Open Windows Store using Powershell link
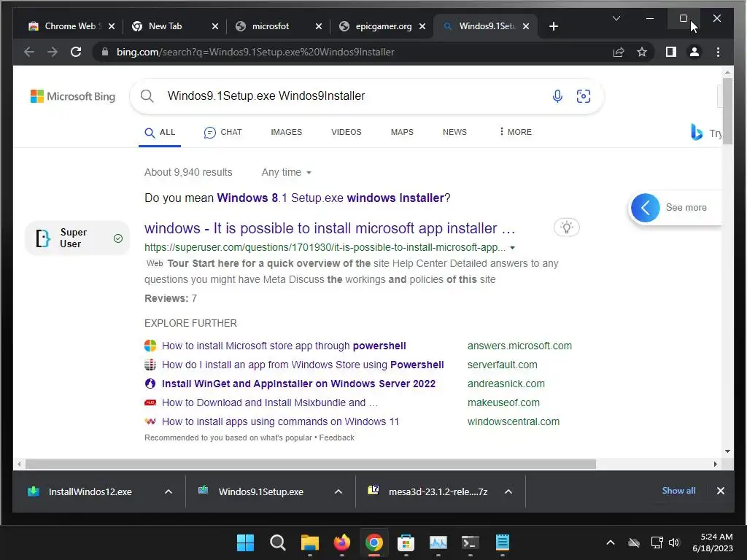747x560 pixels. coord(303,365)
